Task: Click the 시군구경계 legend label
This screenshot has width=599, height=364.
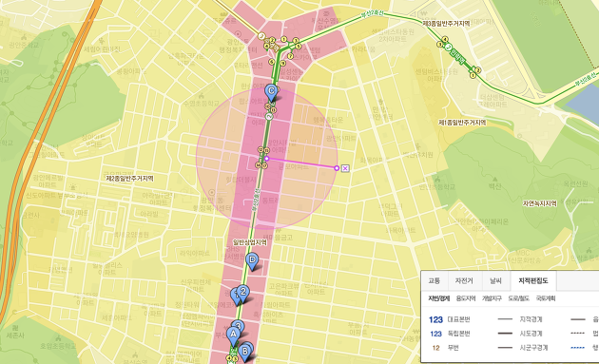Action: click(533, 348)
